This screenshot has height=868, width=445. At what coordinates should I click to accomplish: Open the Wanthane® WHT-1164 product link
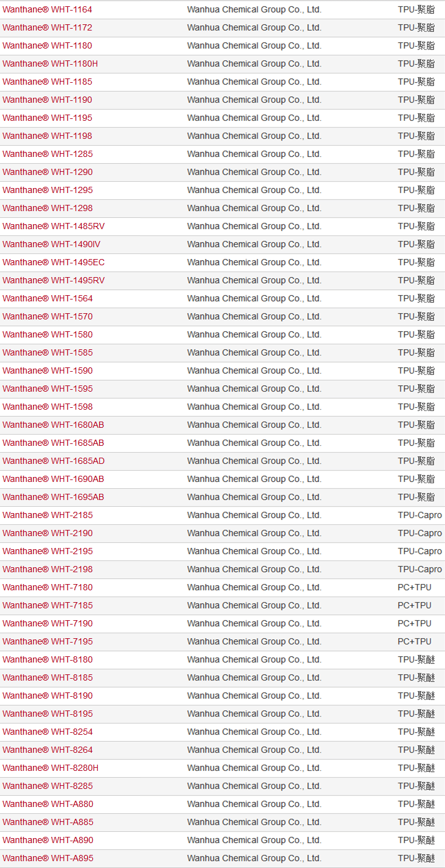click(x=47, y=9)
